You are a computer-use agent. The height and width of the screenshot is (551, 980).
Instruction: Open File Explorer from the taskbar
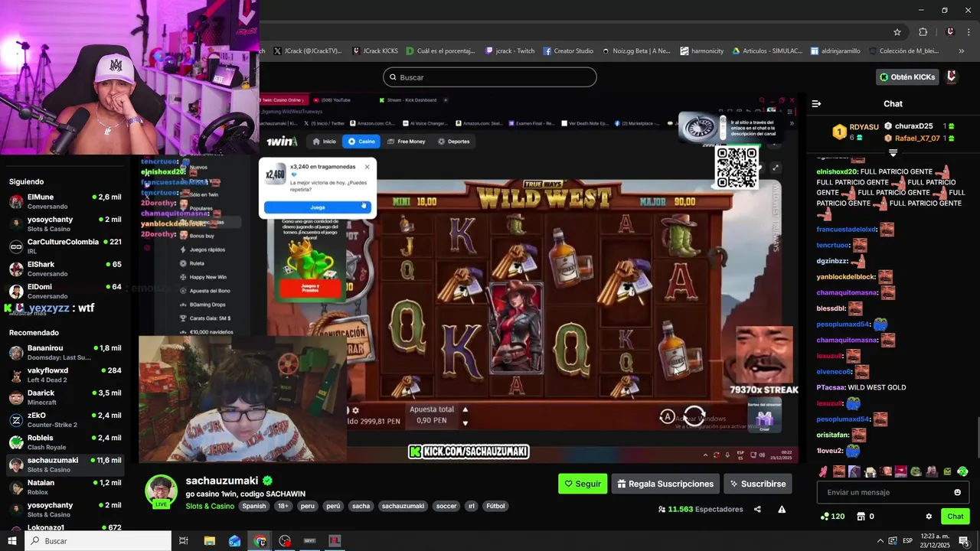pyautogui.click(x=210, y=541)
